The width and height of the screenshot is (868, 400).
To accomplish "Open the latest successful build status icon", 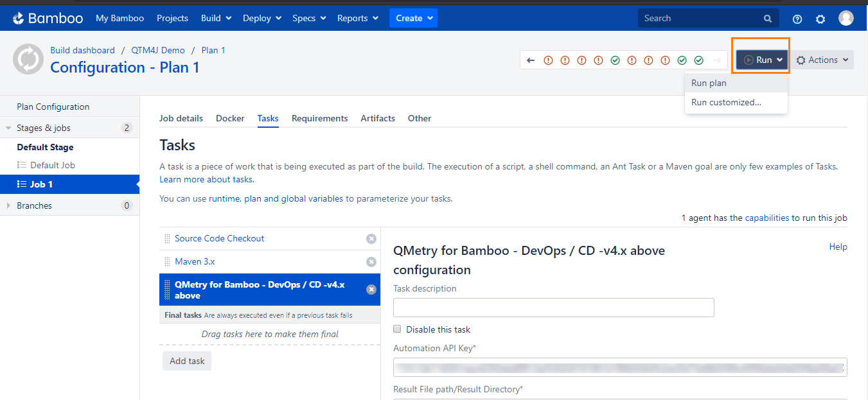I will click(698, 60).
